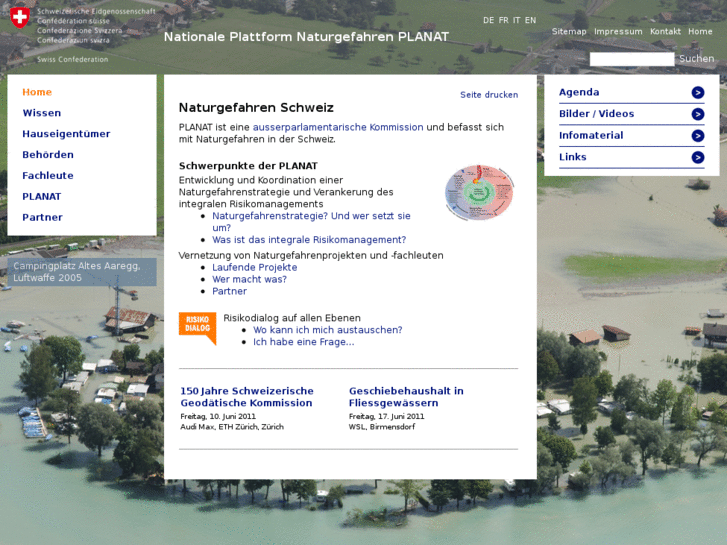
Task: Open Infomaterial in the right panel
Action: click(591, 135)
